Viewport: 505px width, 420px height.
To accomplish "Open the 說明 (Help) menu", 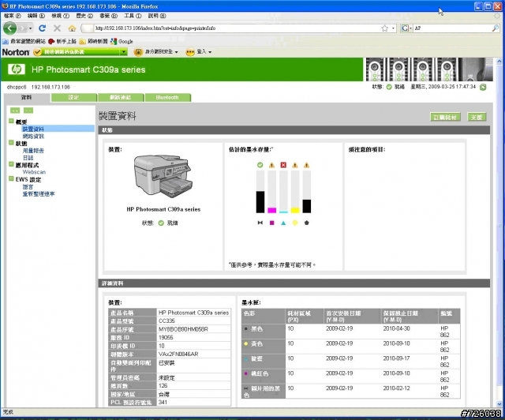I will [x=157, y=16].
